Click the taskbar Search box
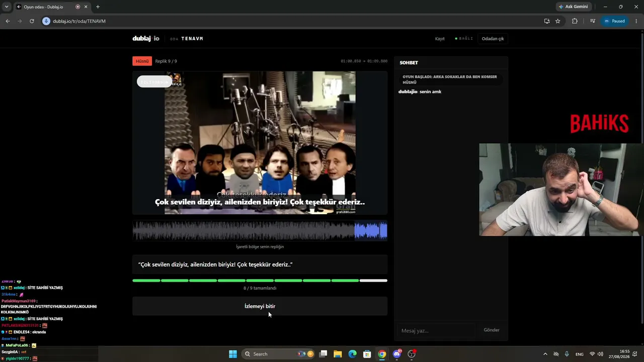This screenshot has height=362, width=644. (x=278, y=354)
